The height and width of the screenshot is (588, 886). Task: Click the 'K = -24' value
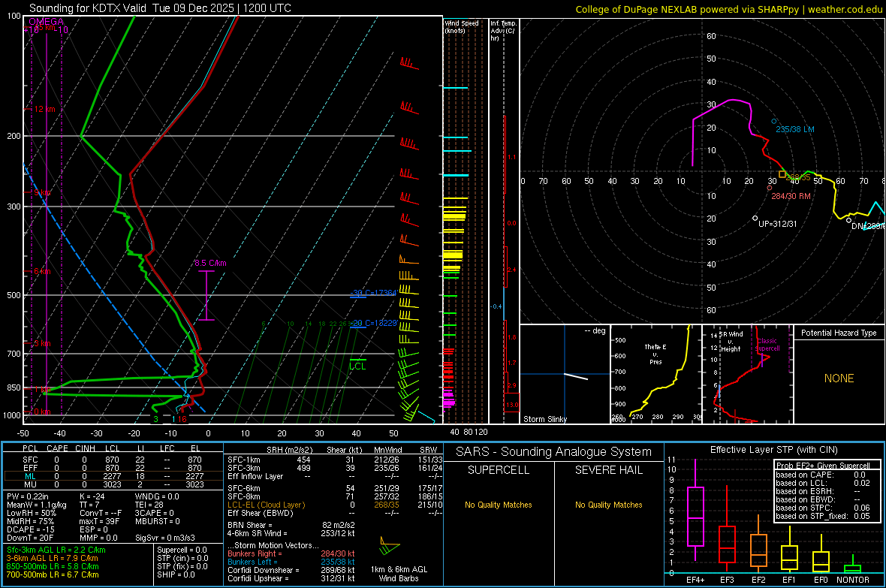coord(92,496)
